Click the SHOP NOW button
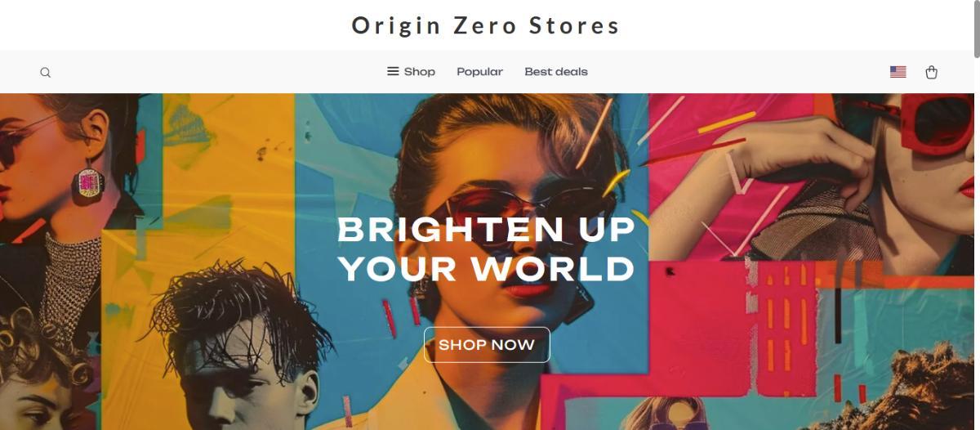 pyautogui.click(x=487, y=344)
